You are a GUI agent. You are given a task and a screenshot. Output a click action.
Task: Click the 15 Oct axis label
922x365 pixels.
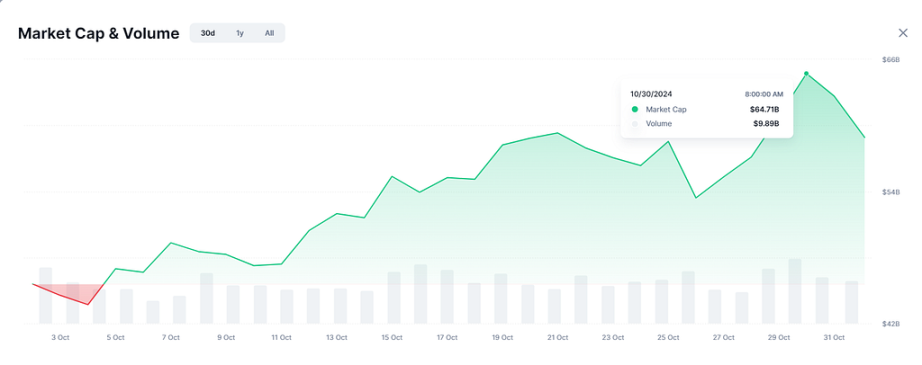392,337
